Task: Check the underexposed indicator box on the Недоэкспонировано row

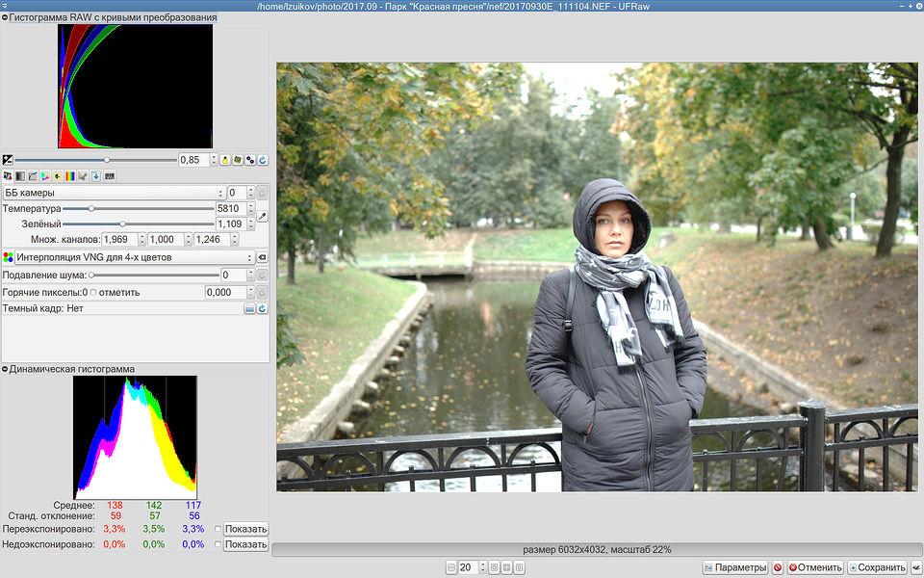Action: (218, 544)
